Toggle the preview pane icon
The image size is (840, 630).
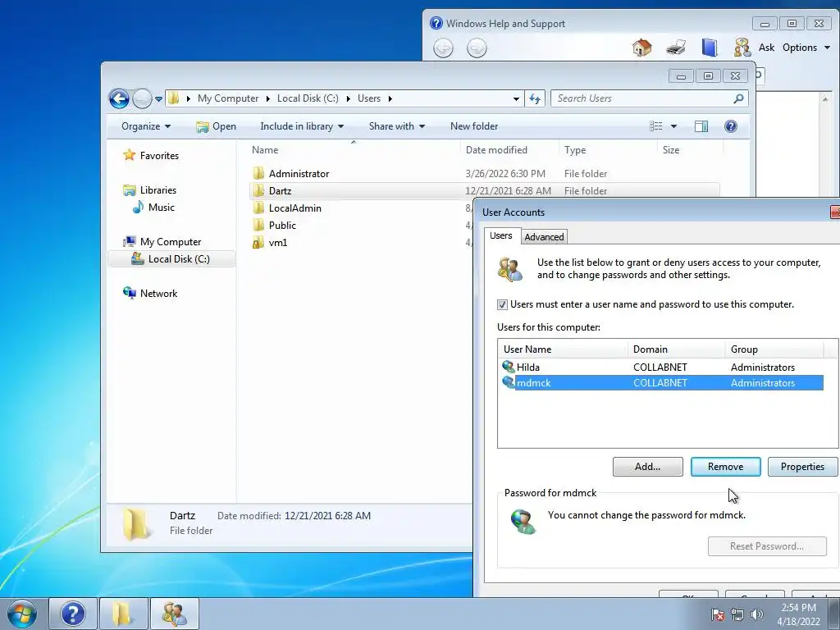701,126
